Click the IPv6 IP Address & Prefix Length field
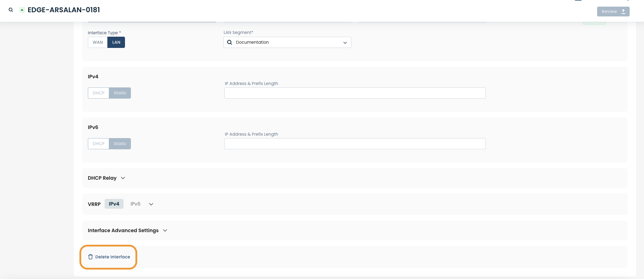644x279 pixels. tap(355, 144)
